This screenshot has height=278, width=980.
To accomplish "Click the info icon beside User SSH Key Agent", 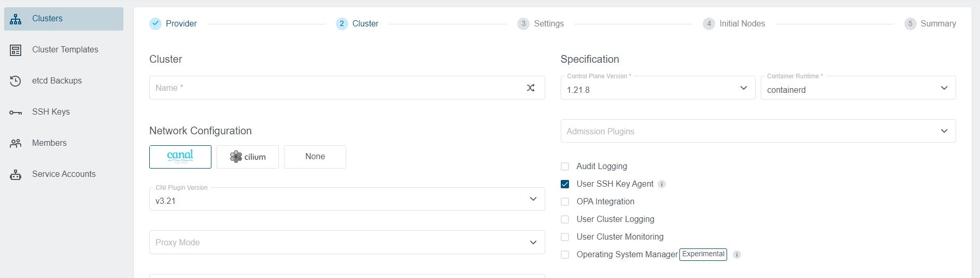I will 662,184.
